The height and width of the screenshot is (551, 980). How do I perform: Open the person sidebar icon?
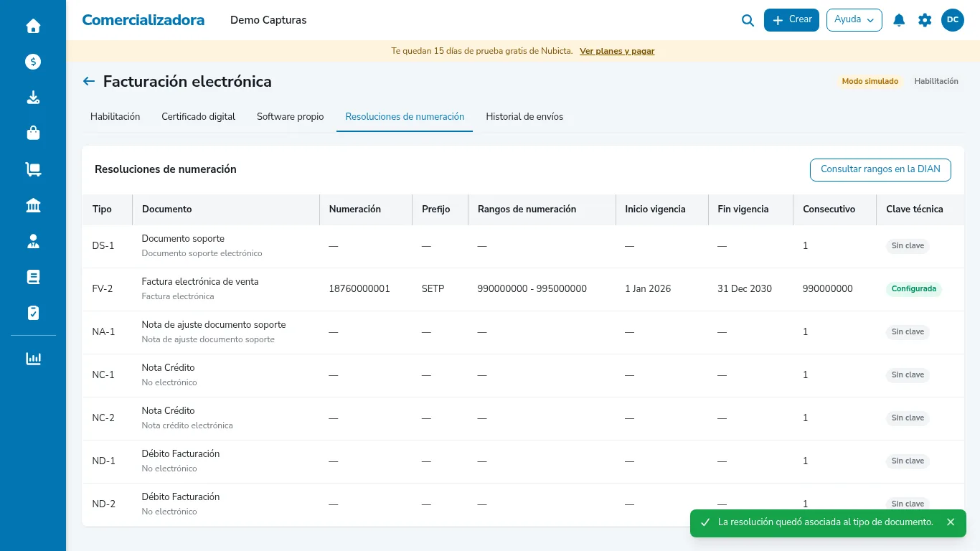(33, 241)
